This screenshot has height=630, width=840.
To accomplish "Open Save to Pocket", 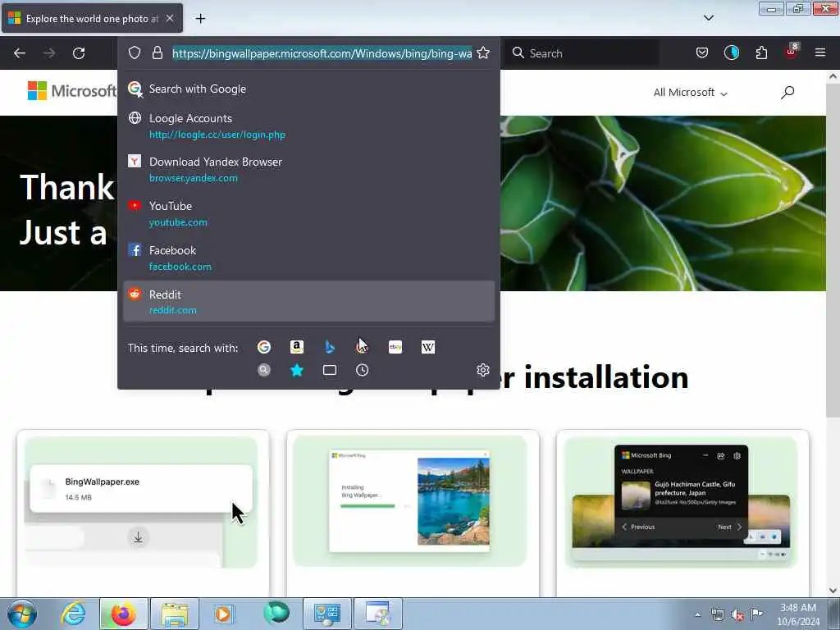I will tap(702, 52).
